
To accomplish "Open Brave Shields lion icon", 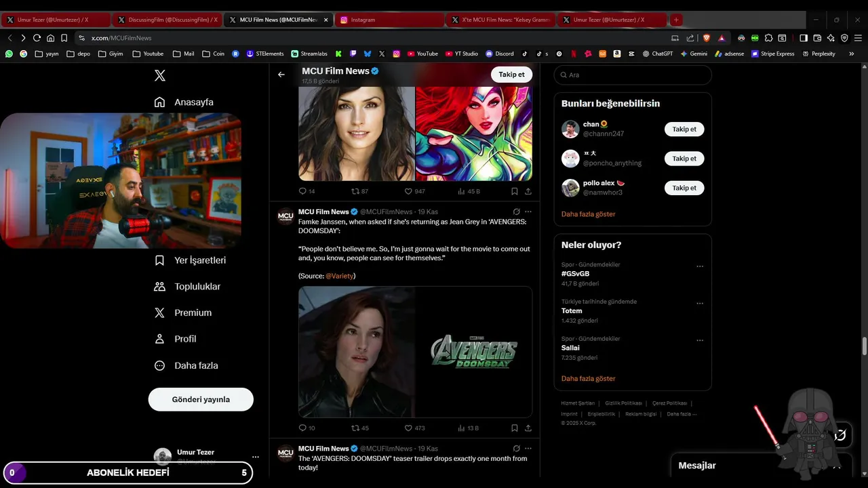I will (x=705, y=38).
